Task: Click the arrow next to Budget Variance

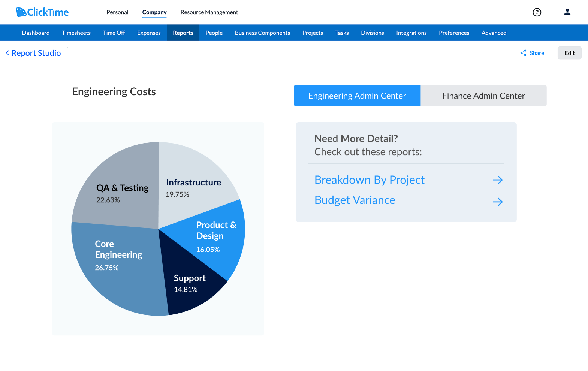Action: point(498,202)
